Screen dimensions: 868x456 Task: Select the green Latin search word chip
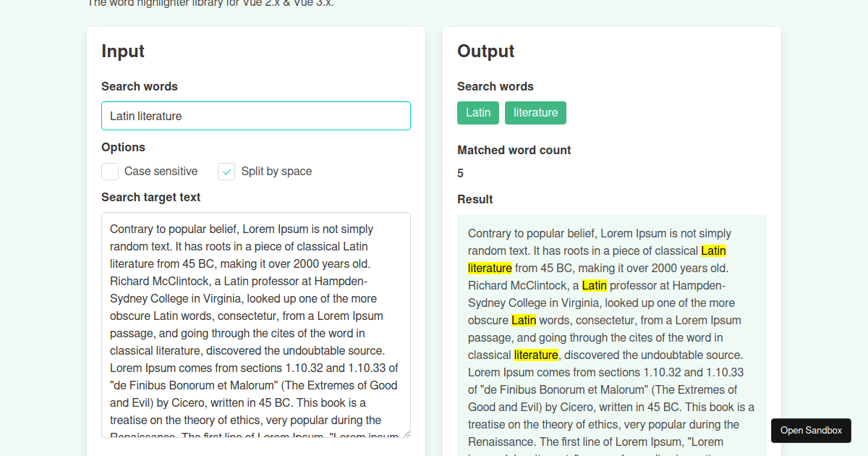[477, 112]
